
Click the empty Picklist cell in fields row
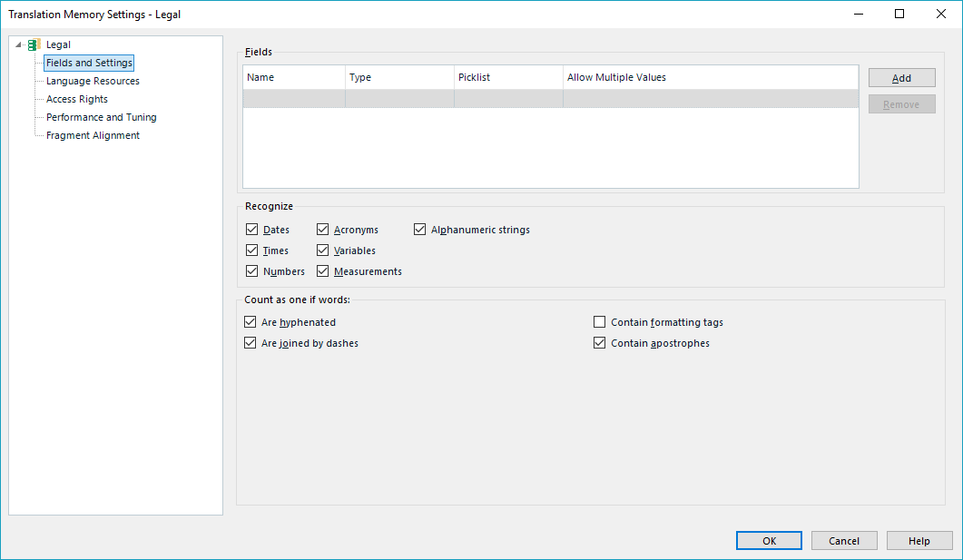coord(508,98)
